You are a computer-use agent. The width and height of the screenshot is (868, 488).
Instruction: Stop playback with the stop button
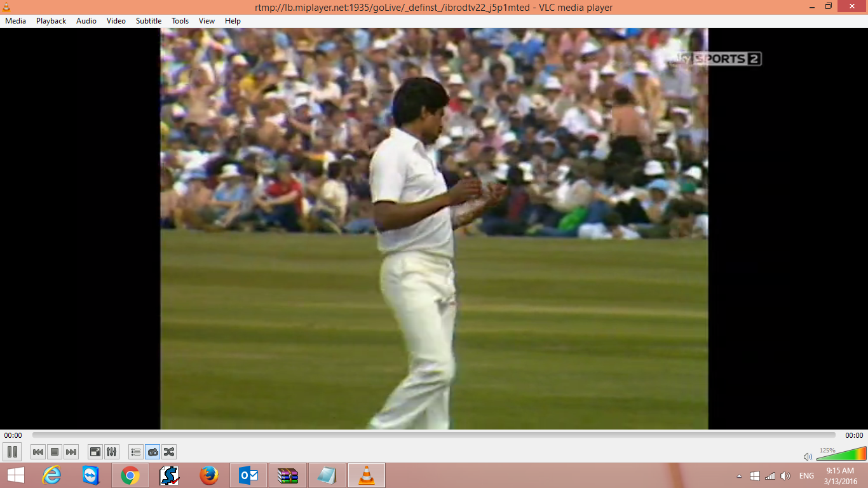tap(55, 452)
